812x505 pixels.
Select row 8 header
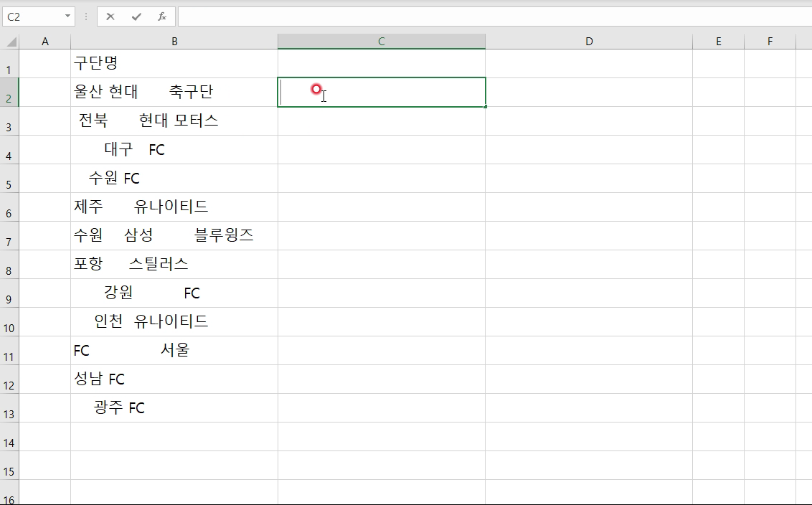tap(9, 265)
